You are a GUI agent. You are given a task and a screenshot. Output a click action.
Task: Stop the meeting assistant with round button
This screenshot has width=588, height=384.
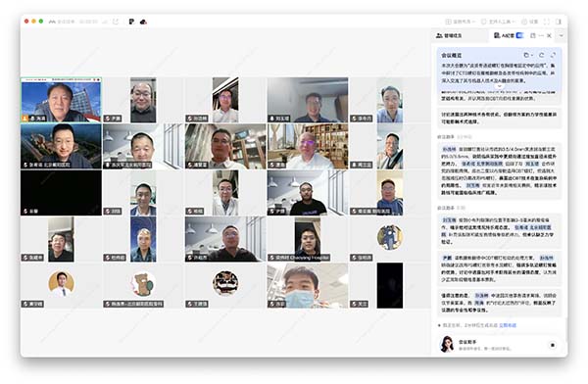coord(553,345)
